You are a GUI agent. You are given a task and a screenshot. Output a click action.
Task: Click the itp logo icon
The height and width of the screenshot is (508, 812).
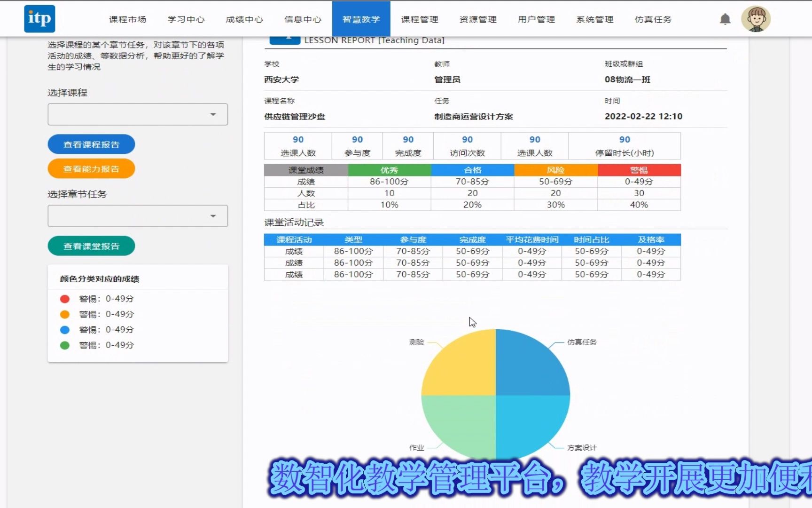(x=39, y=19)
